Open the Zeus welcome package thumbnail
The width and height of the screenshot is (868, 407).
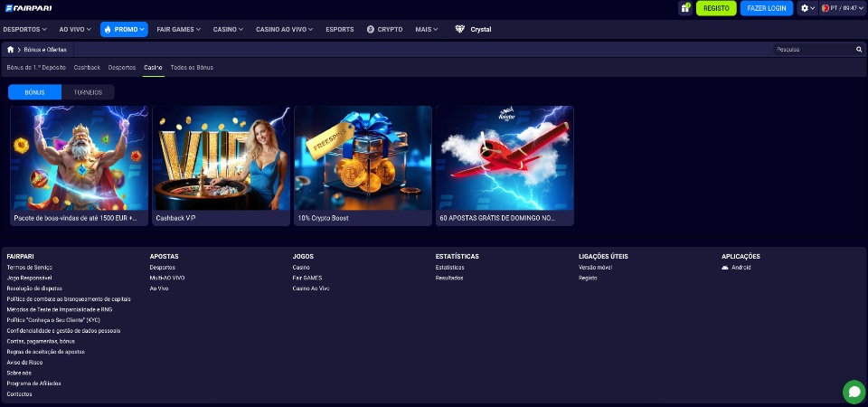point(80,157)
